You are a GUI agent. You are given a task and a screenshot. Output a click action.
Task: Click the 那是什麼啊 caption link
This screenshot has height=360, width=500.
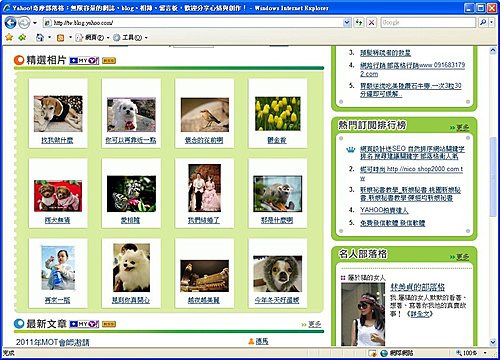tap(277, 220)
